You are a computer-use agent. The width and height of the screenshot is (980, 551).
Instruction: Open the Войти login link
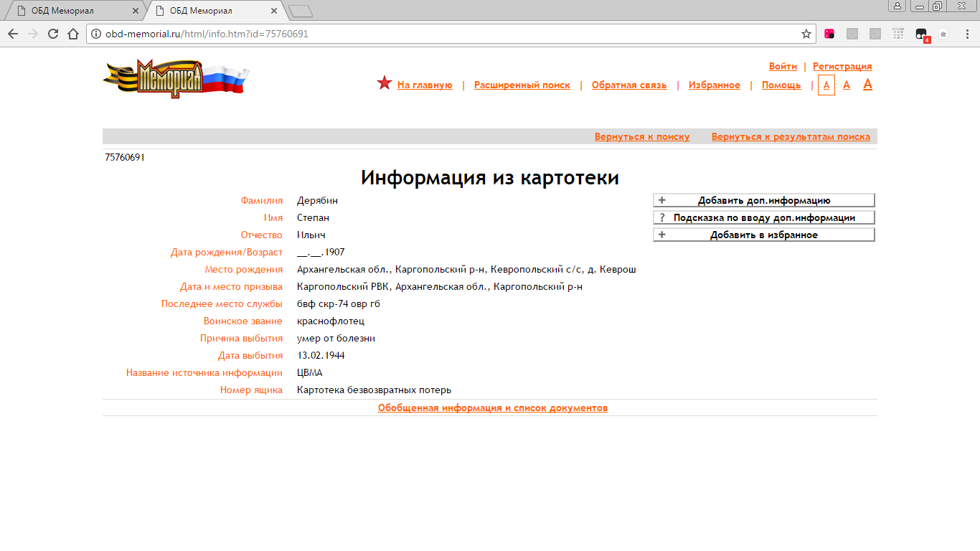783,66
